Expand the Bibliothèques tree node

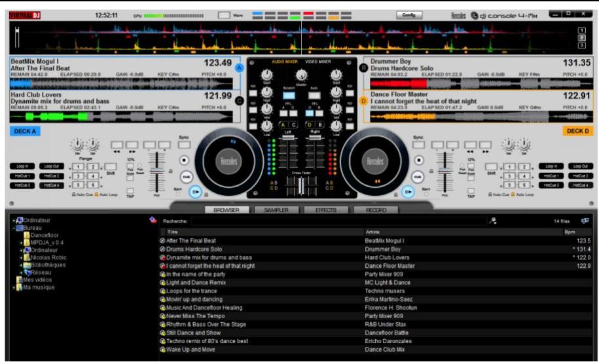click(21, 265)
